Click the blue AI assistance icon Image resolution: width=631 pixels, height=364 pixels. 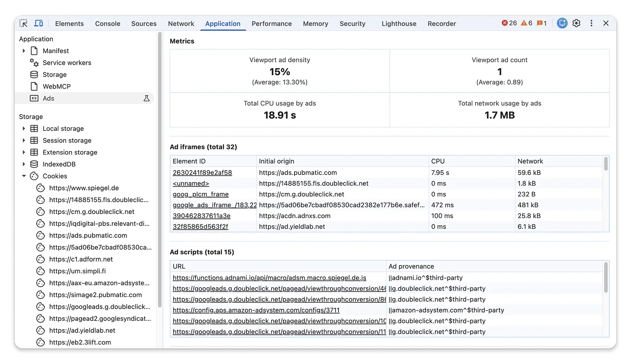tap(562, 23)
